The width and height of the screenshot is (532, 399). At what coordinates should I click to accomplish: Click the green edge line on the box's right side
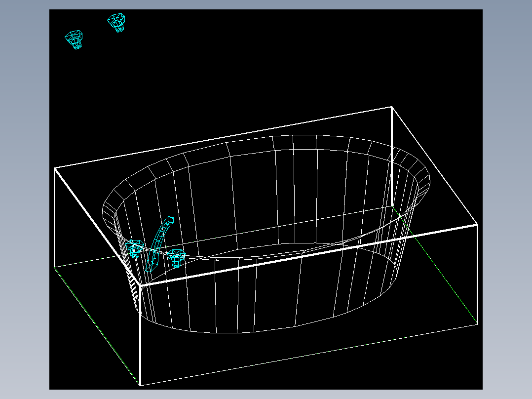click(x=435, y=265)
